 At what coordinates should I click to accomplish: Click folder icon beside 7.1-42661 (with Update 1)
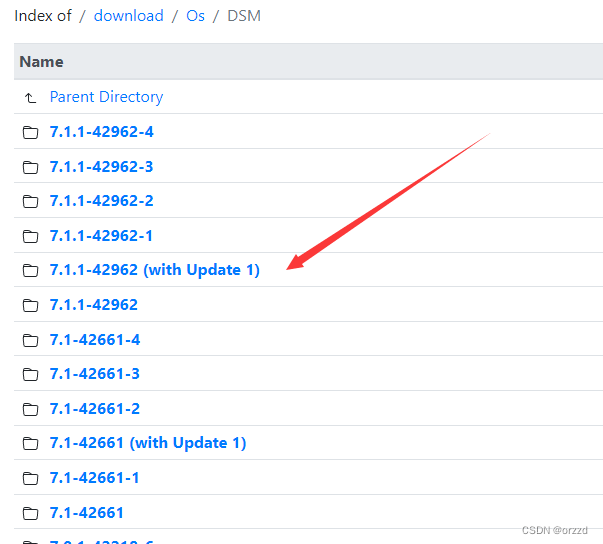click(x=30, y=444)
